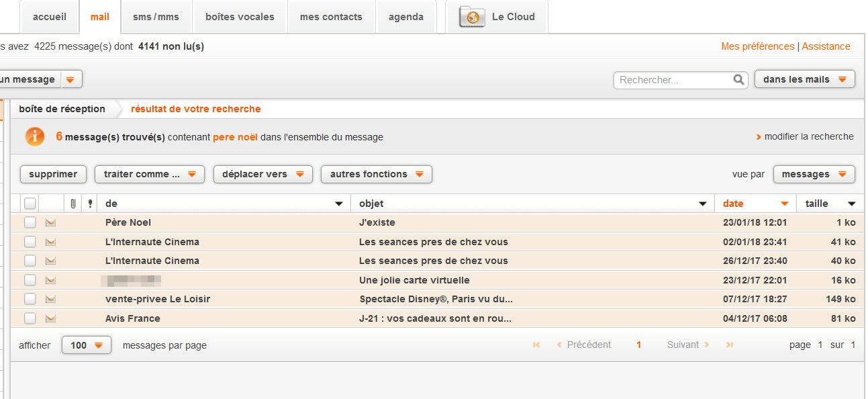
Task: Open the sms/mms tab
Action: click(156, 17)
